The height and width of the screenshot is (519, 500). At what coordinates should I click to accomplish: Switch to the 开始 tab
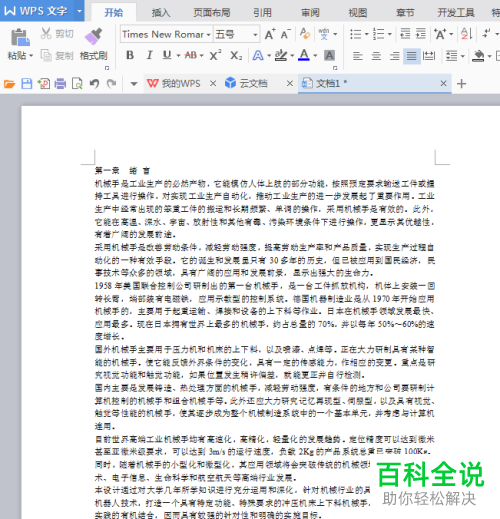(114, 13)
